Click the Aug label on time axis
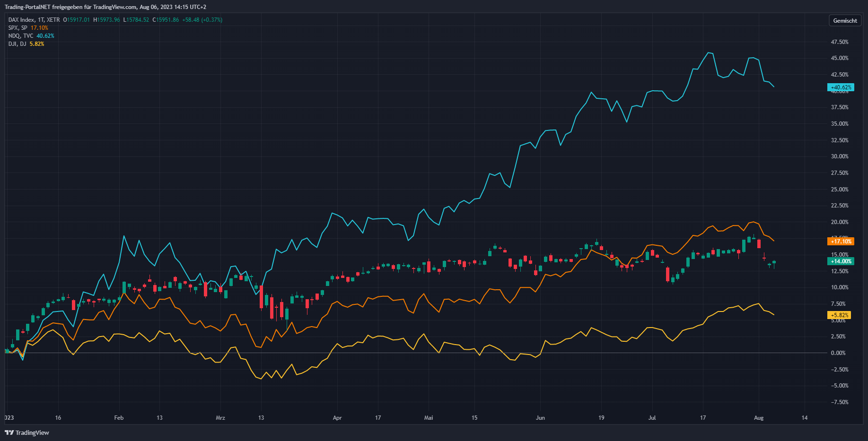Viewport: 868px width, 441px height. (x=759, y=418)
